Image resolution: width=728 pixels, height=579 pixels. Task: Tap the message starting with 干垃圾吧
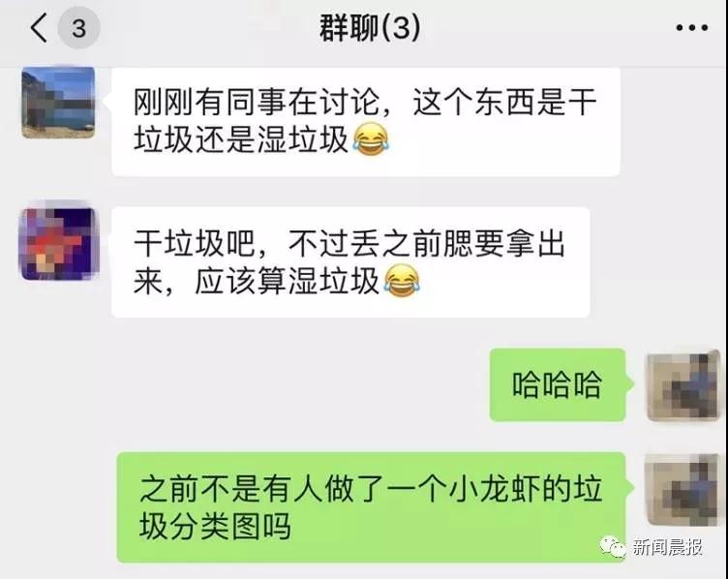point(350,262)
